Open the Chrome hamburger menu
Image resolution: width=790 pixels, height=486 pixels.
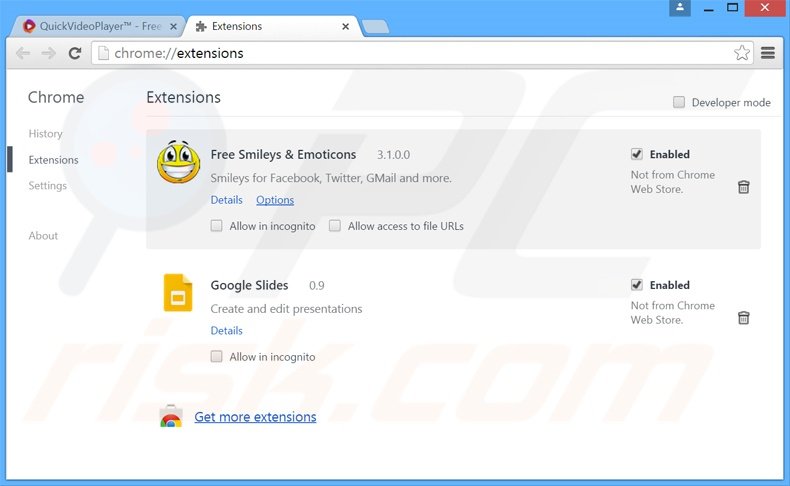(x=768, y=53)
